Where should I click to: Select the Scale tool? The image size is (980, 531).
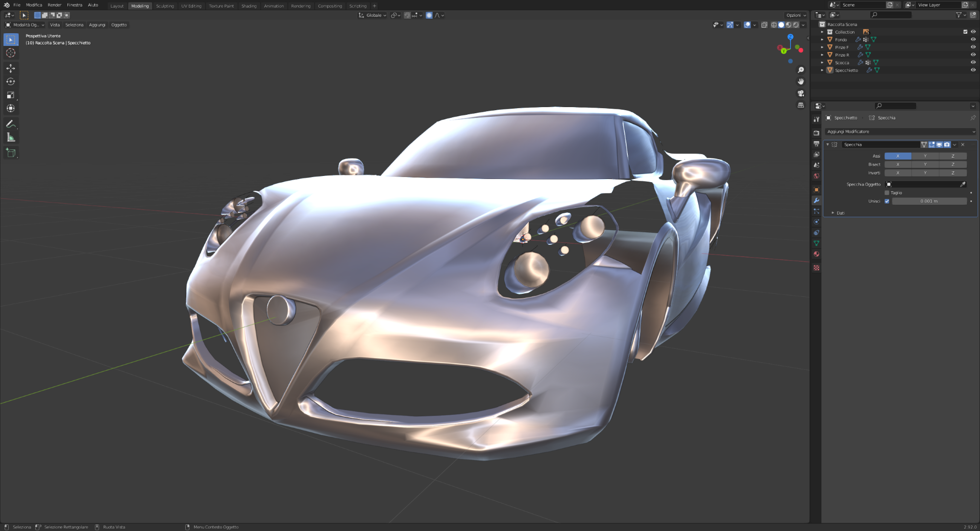coord(11,95)
